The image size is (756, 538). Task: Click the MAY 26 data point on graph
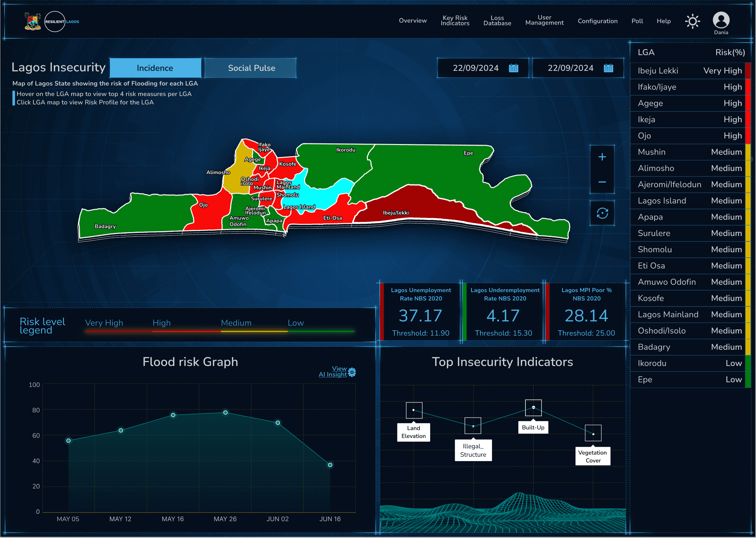click(225, 413)
